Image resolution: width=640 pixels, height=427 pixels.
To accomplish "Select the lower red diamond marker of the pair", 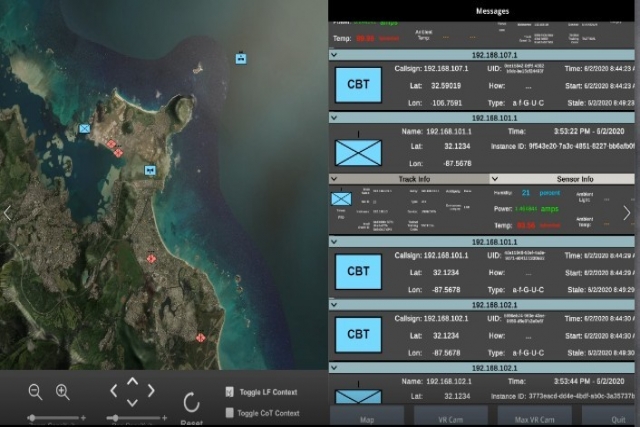I will tap(118, 153).
